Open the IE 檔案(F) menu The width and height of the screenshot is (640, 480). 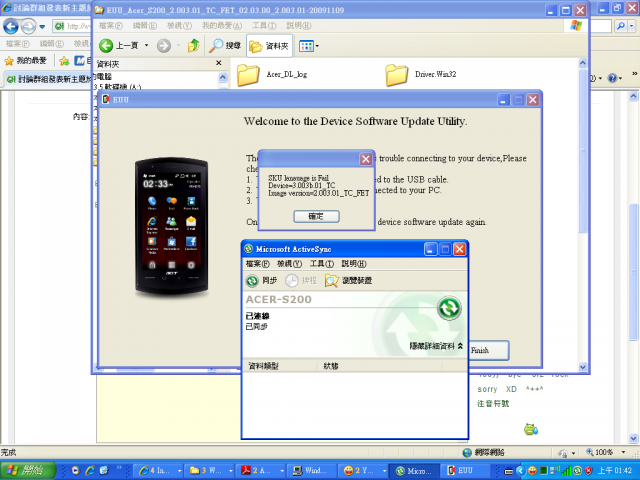[x=17, y=44]
